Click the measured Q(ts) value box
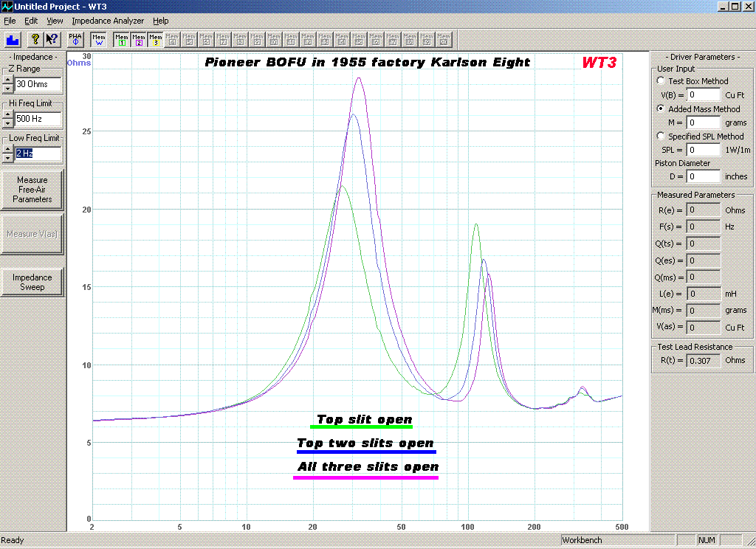 pyautogui.click(x=704, y=244)
